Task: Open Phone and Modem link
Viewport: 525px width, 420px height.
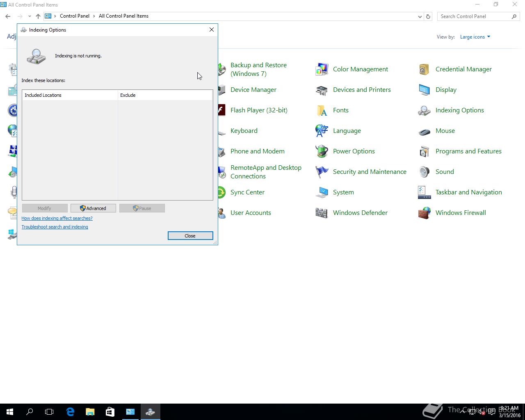Action: click(x=258, y=151)
